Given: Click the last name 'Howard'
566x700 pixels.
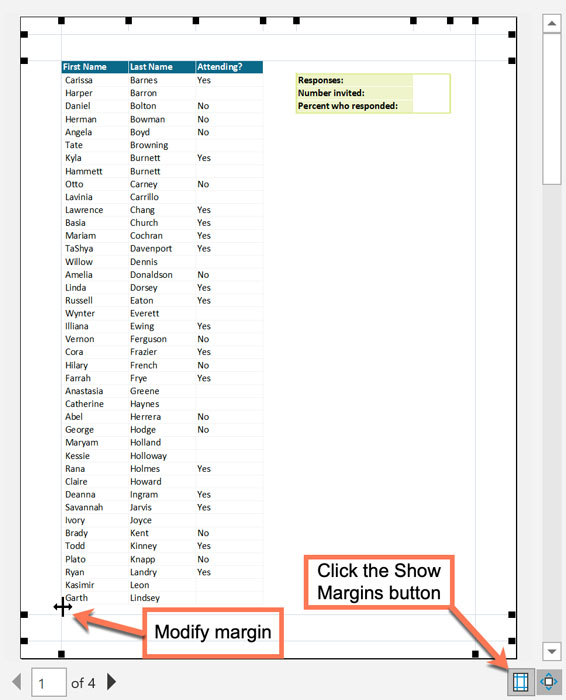Looking at the screenshot, I should point(146,482).
